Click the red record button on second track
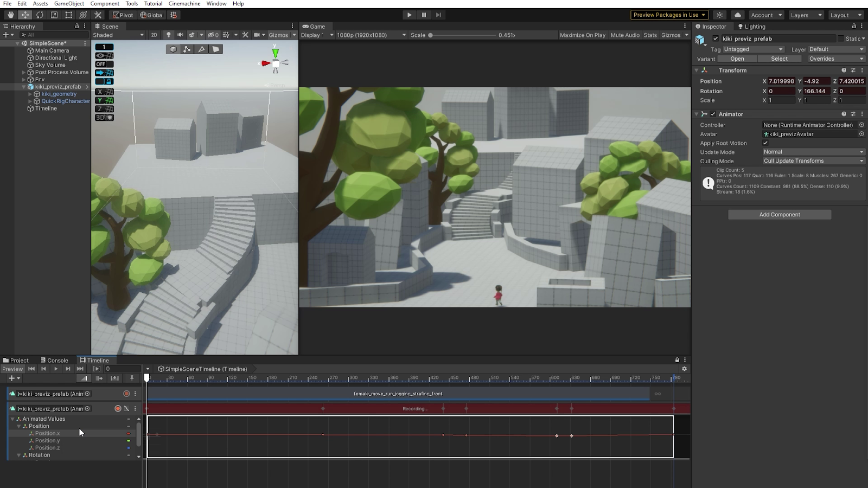The height and width of the screenshot is (488, 868). [118, 409]
